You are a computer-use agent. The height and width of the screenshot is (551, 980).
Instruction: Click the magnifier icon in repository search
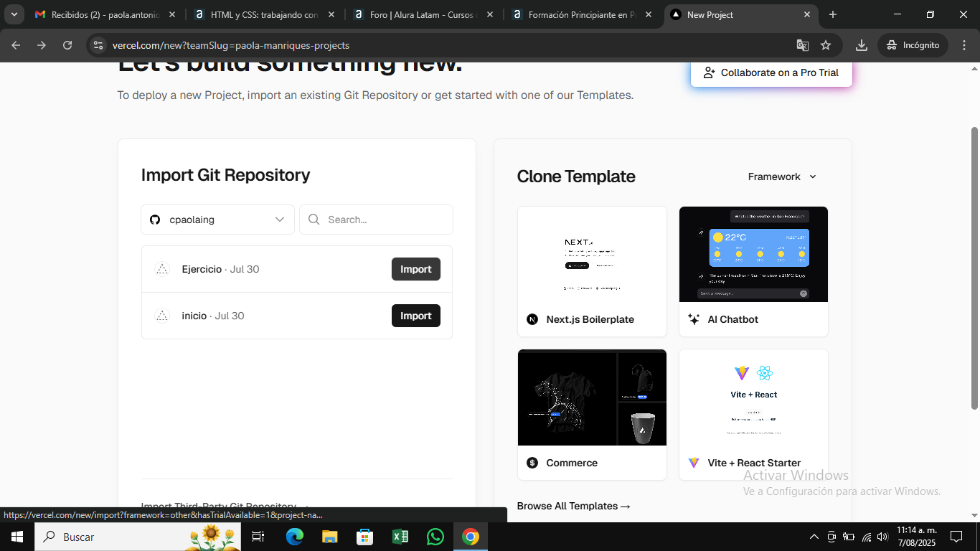coord(314,220)
